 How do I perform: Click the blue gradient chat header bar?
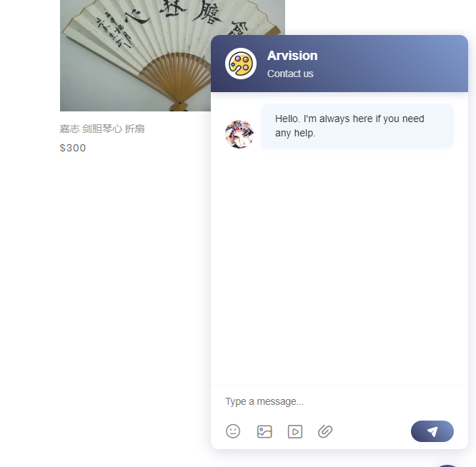coord(339,64)
